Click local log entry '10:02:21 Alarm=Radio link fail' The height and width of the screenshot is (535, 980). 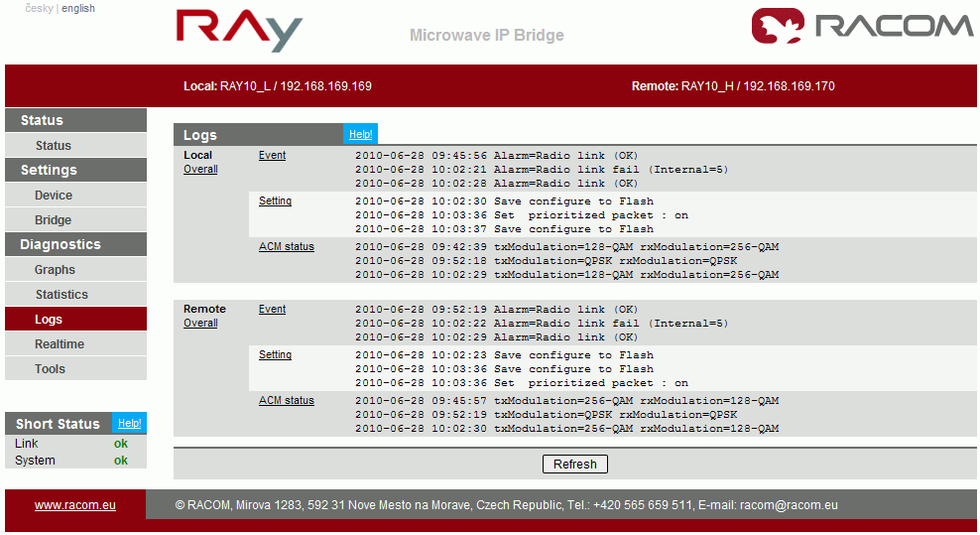click(542, 170)
